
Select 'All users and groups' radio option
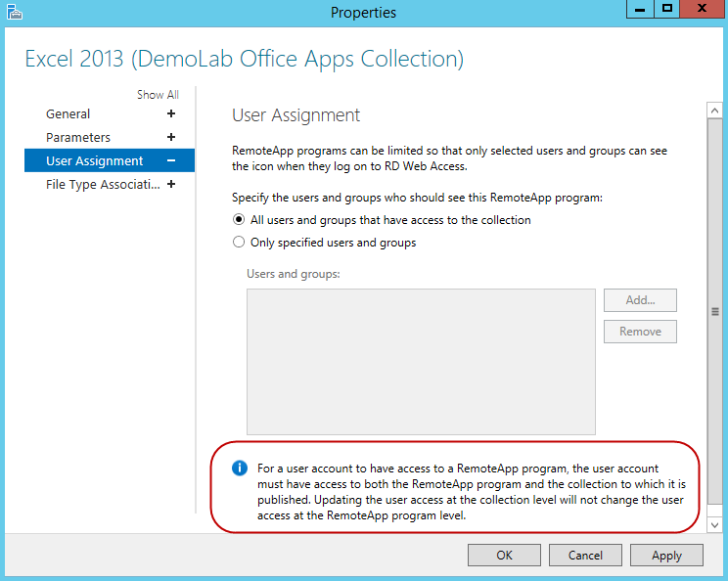239,220
